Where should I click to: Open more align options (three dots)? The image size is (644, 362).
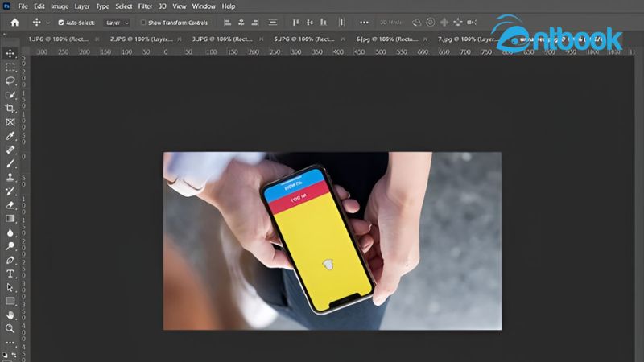coord(364,23)
